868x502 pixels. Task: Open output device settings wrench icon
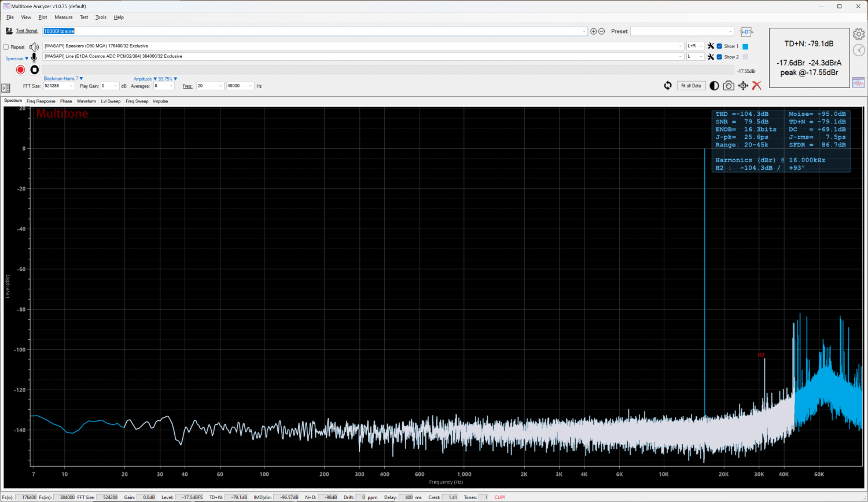point(711,46)
